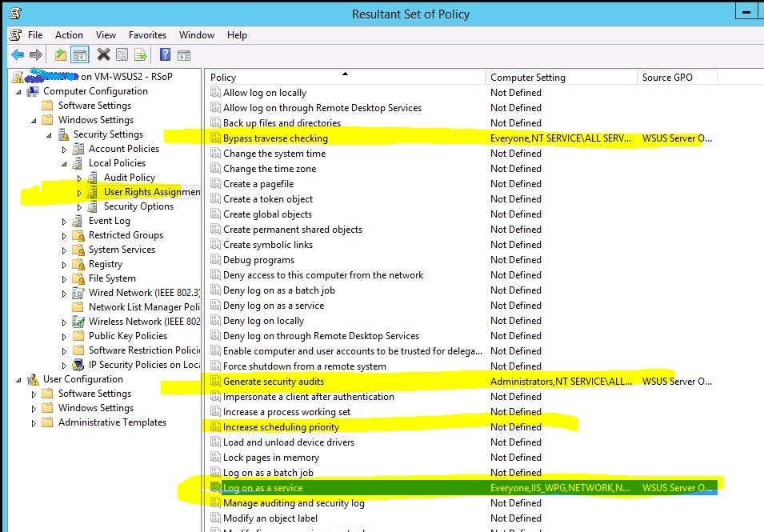The image size is (764, 532).
Task: Open the Action menu
Action: pos(69,34)
